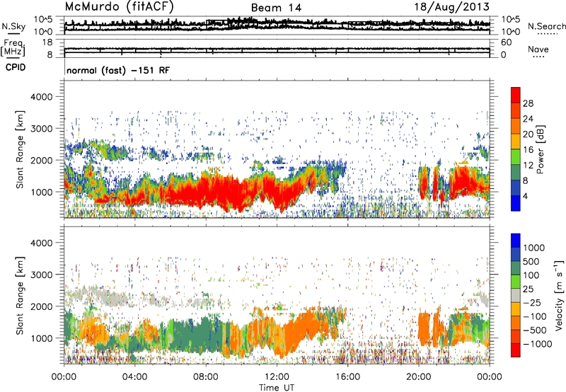Click the 04:00 tick on the time axis

134,377
